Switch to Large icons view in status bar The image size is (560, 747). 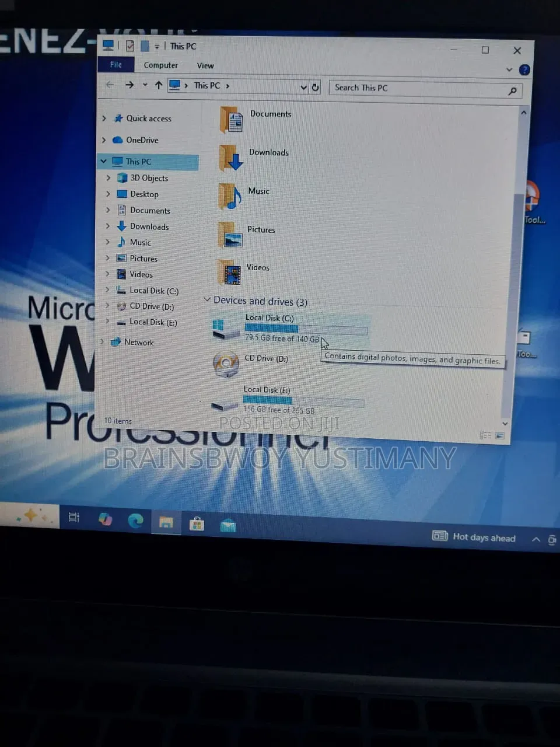pos(500,435)
